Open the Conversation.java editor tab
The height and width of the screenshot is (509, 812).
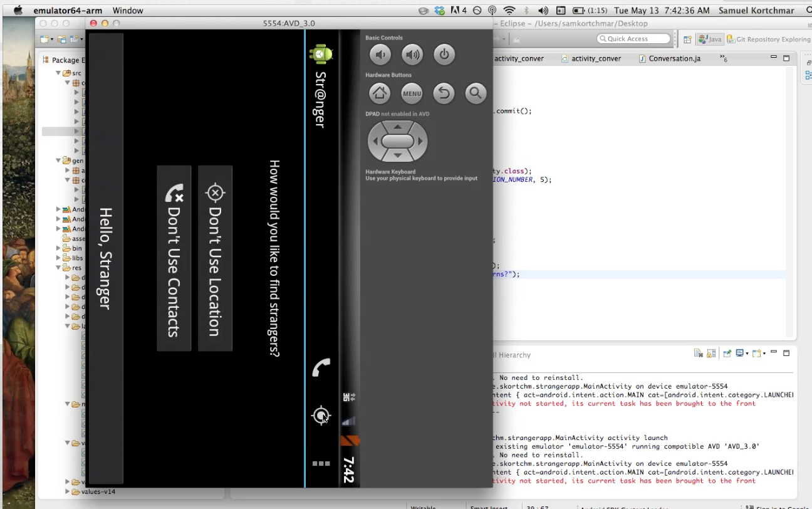tap(669, 58)
